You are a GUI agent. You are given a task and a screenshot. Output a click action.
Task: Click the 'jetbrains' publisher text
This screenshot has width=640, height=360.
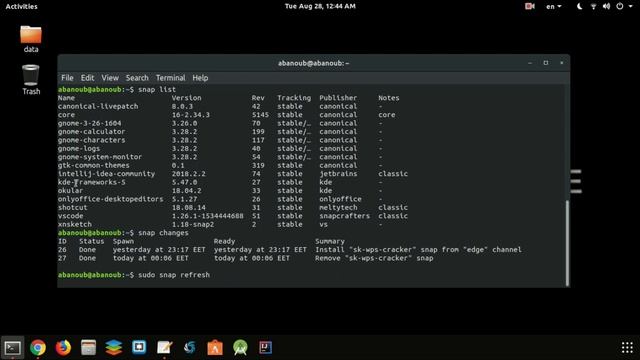coord(338,173)
